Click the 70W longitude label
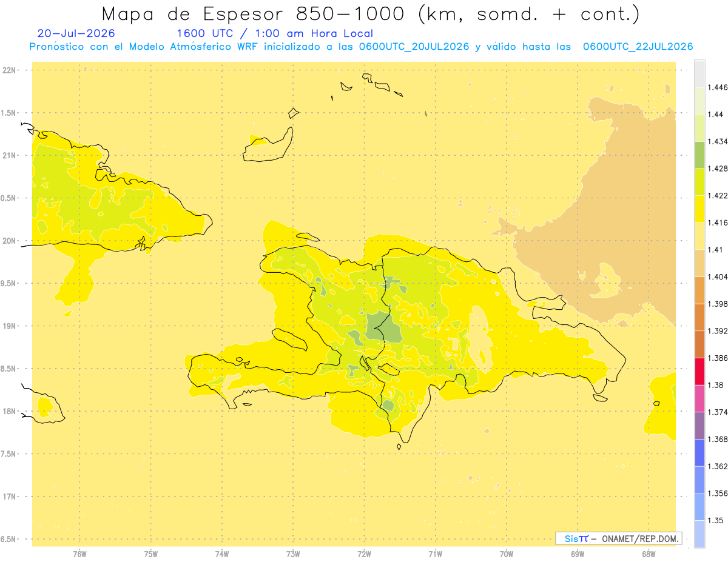This screenshot has width=728, height=562. click(506, 554)
